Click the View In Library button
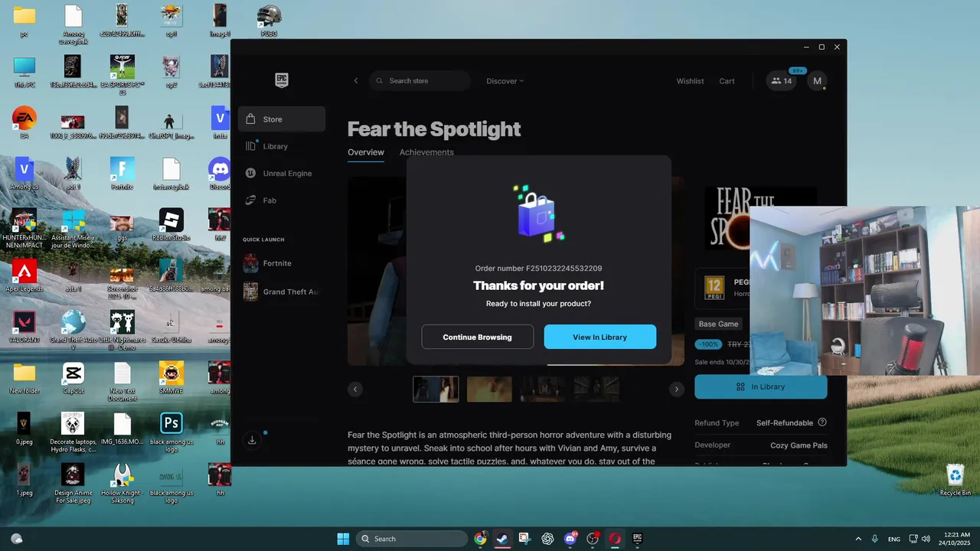The image size is (980, 551). [x=600, y=337]
